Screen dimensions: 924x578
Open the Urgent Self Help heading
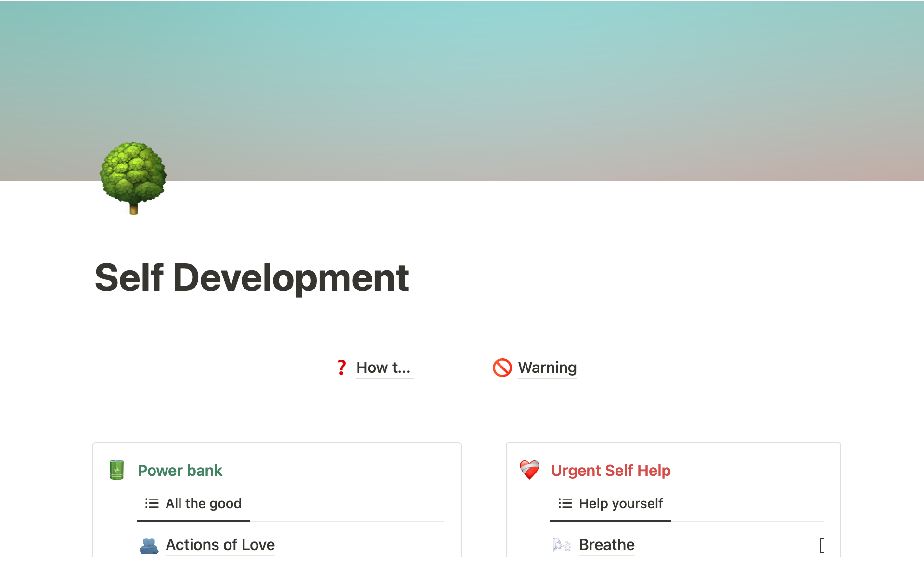coord(611,471)
